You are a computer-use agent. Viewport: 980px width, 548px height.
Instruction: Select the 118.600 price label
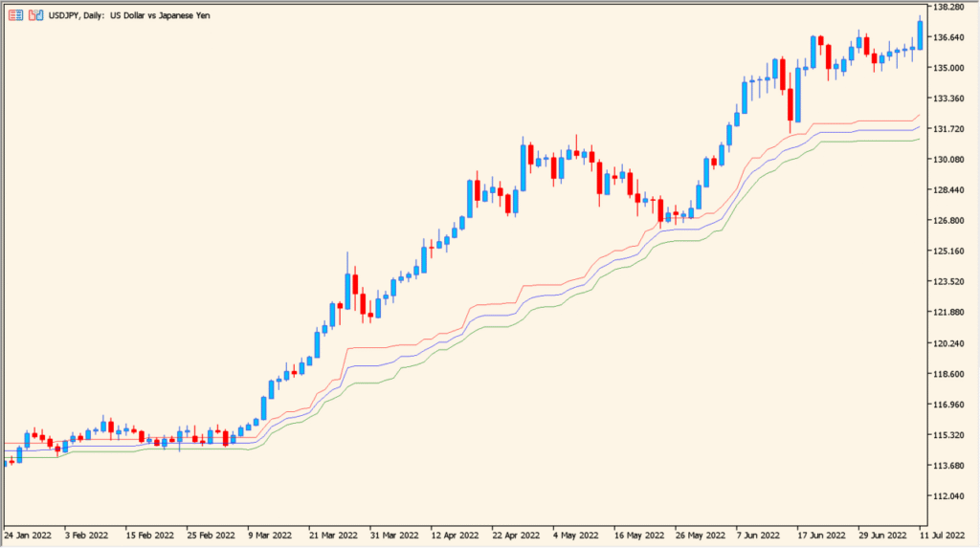point(948,374)
